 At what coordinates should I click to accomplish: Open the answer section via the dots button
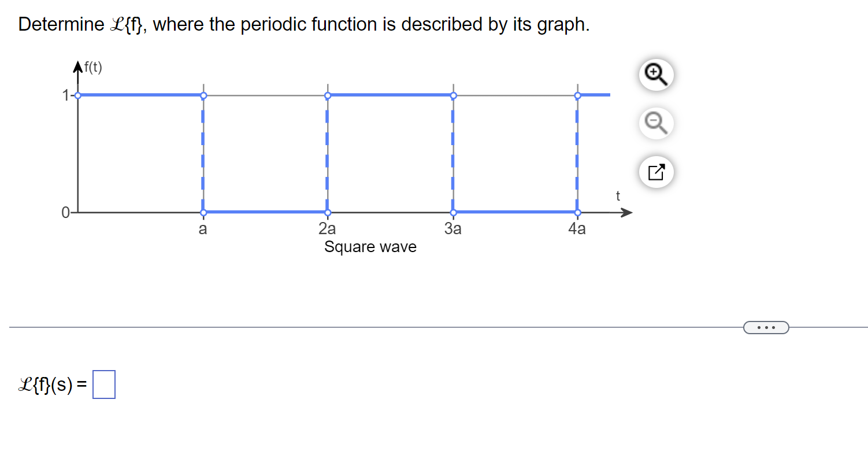click(x=766, y=327)
